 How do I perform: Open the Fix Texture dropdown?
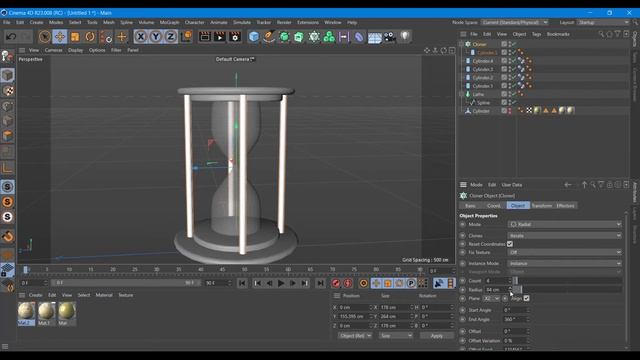(x=564, y=252)
